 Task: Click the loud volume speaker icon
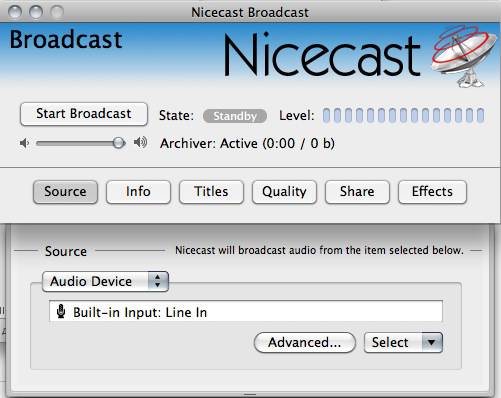(x=140, y=143)
